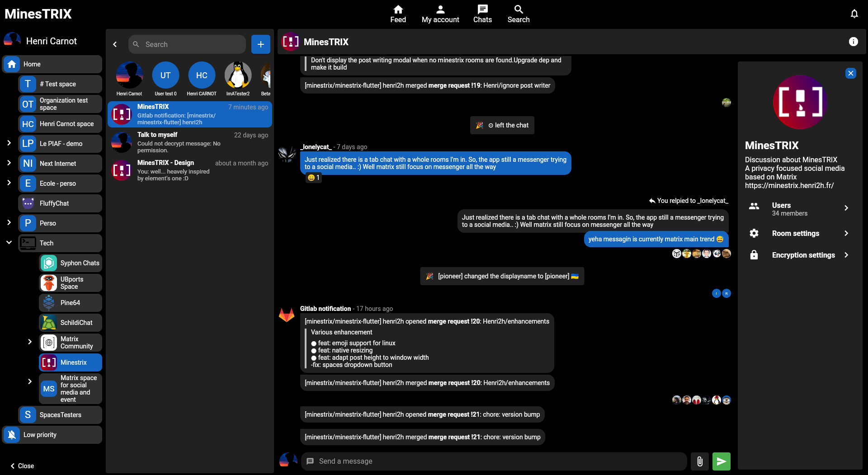
Task: Expand the Le PIAF - demo space
Action: point(9,143)
